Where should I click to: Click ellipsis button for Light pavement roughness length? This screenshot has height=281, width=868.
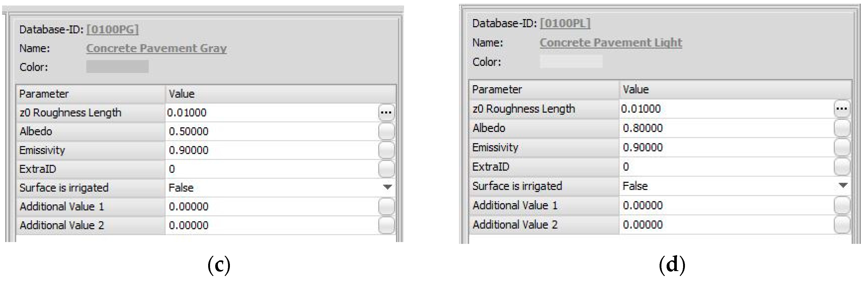pyautogui.click(x=842, y=108)
